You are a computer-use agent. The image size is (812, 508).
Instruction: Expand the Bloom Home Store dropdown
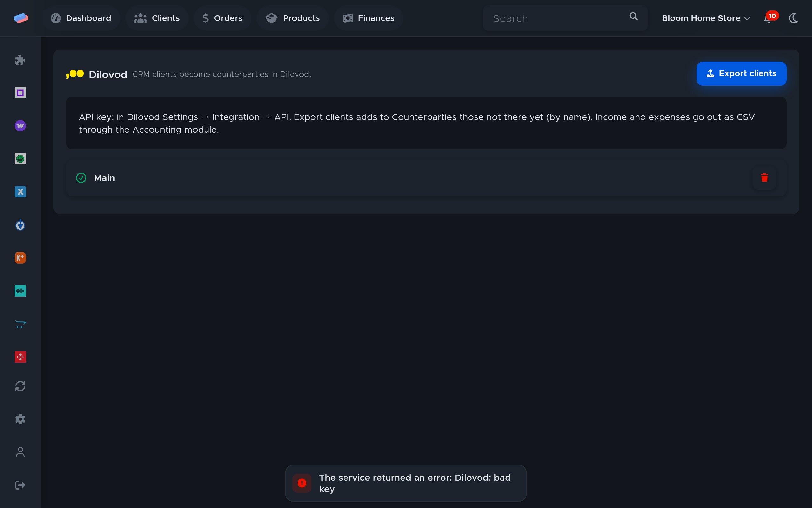[706, 18]
